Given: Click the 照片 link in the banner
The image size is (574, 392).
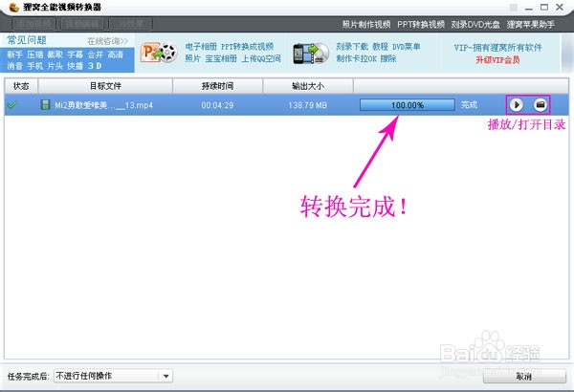Looking at the screenshot, I should [x=192, y=58].
